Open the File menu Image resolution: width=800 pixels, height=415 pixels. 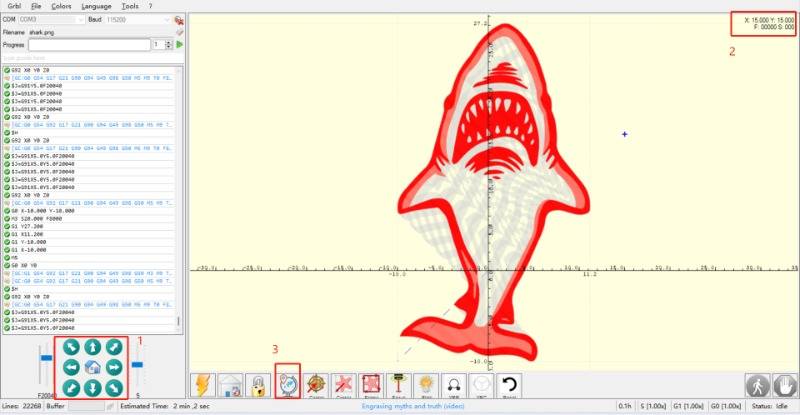pos(36,6)
